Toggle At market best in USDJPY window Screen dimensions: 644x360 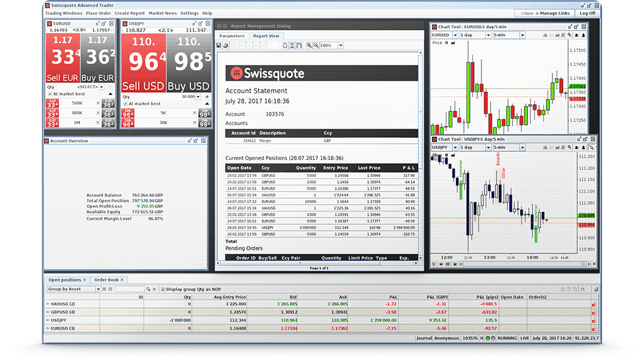coord(126,104)
